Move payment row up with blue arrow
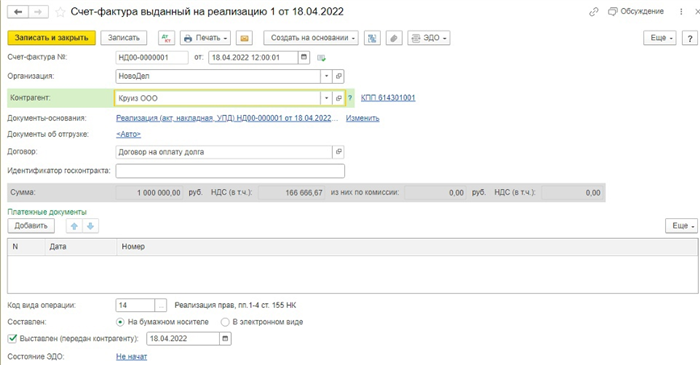This screenshot has width=700, height=365. click(74, 226)
